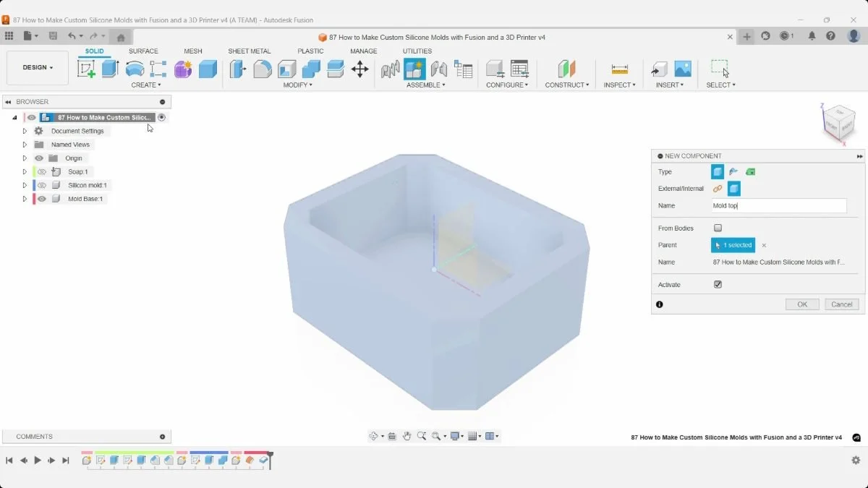
Task: Cancel the New Component dialog
Action: 842,304
